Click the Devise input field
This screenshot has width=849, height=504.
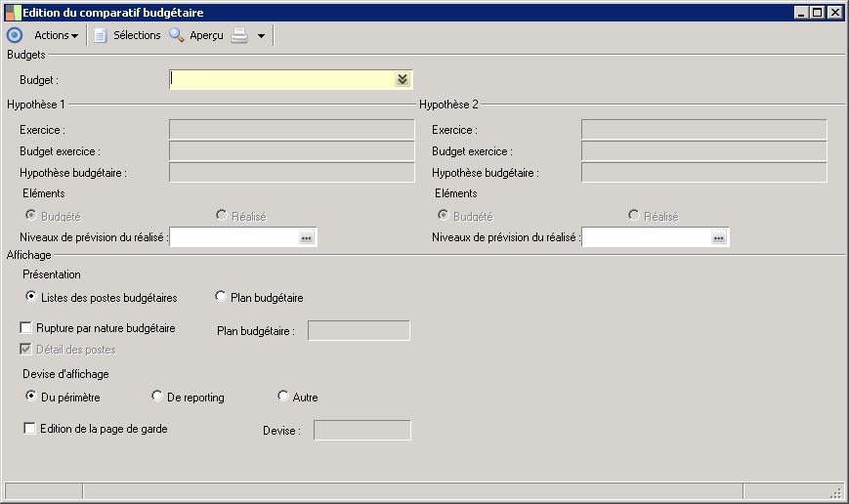click(x=362, y=431)
